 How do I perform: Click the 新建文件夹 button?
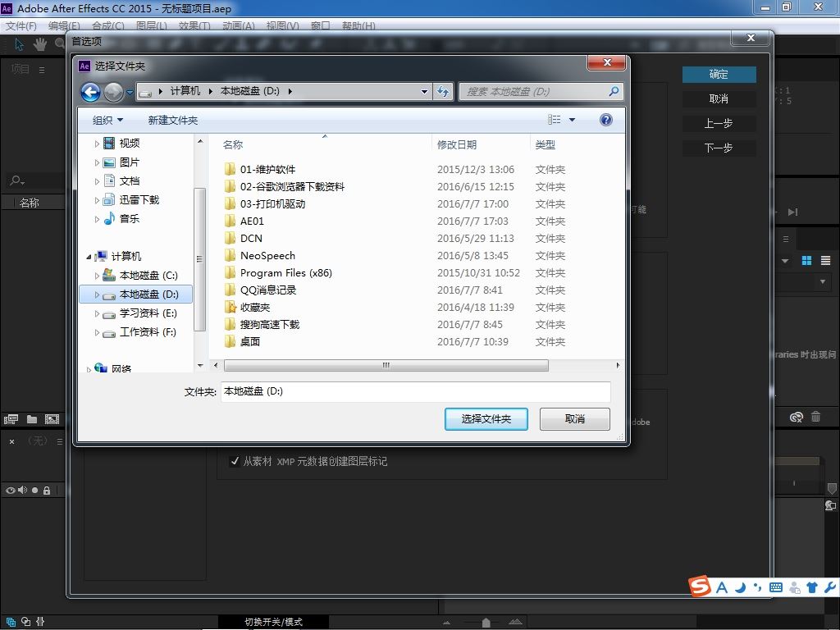point(172,120)
